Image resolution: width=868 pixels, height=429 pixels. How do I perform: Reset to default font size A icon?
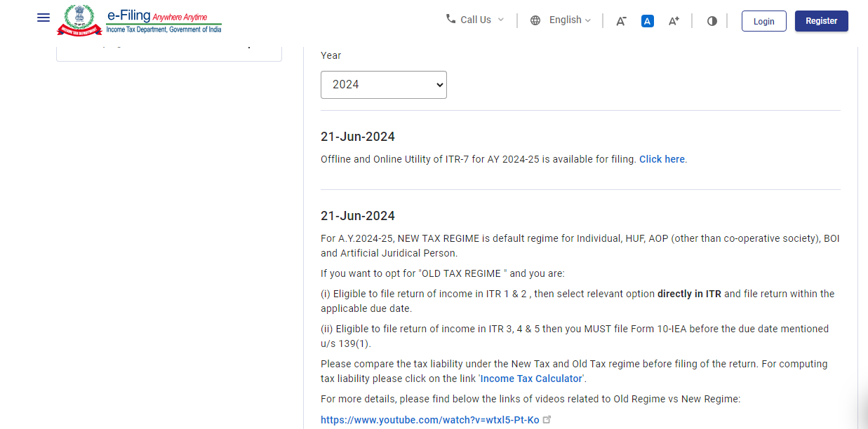(x=648, y=21)
